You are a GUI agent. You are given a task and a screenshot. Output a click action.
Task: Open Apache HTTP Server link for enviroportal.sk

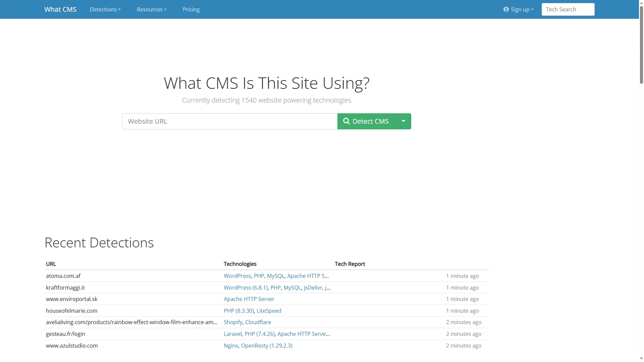249,299
